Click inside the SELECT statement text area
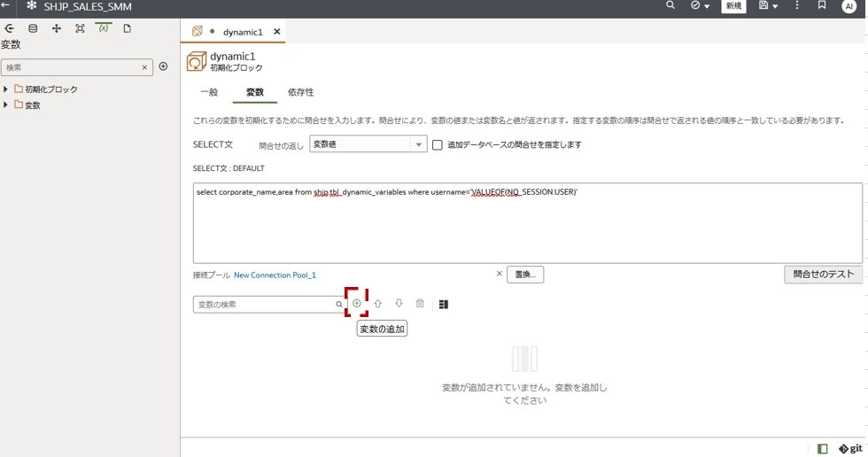 [x=528, y=223]
